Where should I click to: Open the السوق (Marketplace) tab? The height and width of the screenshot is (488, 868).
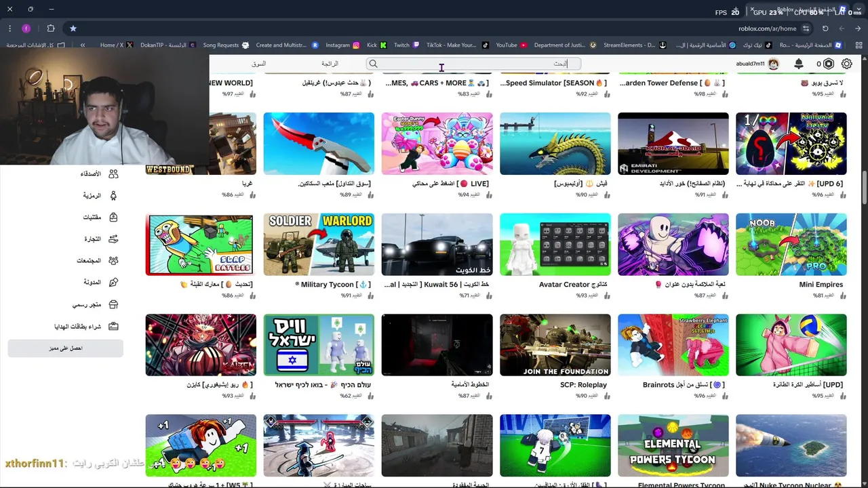pyautogui.click(x=258, y=64)
